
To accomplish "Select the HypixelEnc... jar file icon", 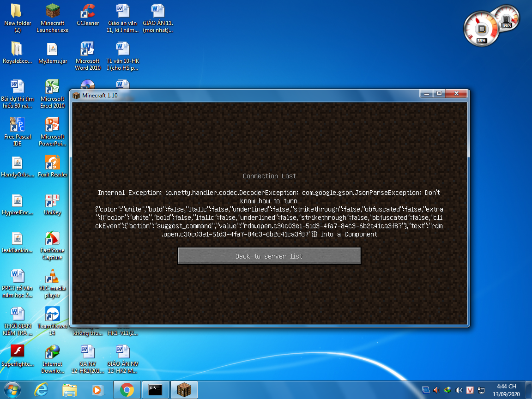I will click(17, 205).
